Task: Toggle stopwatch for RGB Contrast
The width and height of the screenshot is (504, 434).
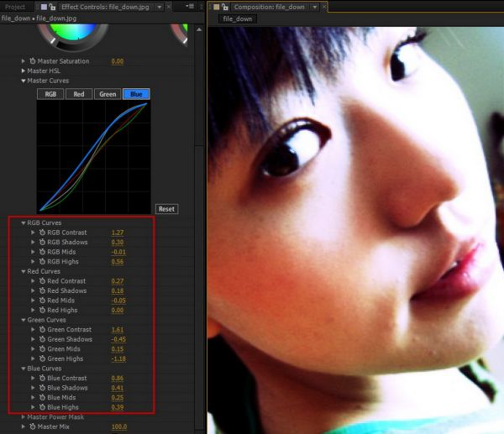Action: click(x=43, y=233)
